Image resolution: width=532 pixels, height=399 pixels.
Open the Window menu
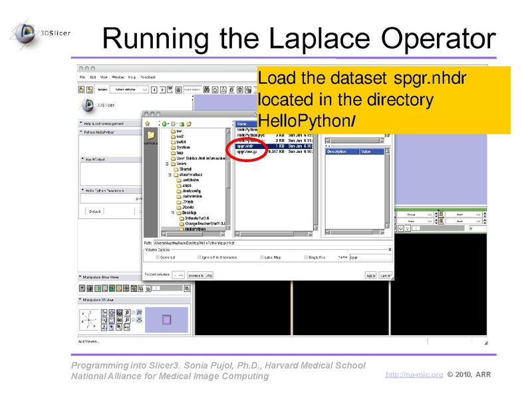click(x=118, y=77)
